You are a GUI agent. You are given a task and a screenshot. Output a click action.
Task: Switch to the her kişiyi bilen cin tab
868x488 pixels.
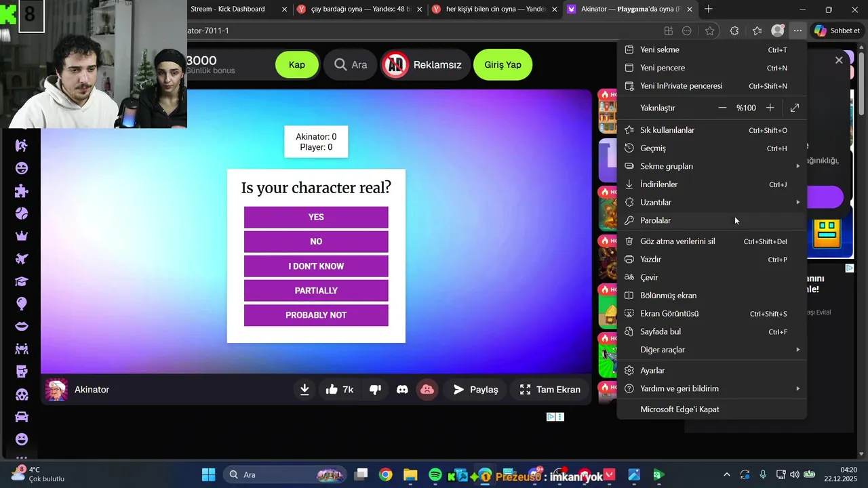click(495, 9)
